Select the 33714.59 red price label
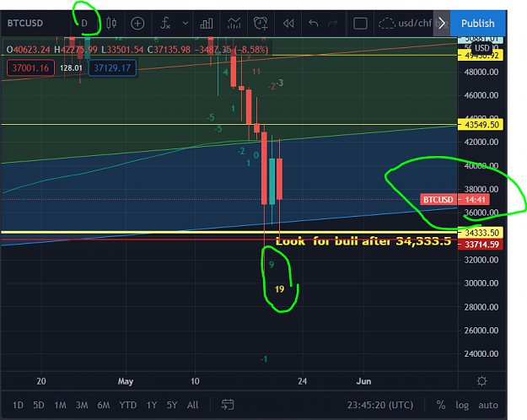This screenshot has height=420, width=527. 481,245
